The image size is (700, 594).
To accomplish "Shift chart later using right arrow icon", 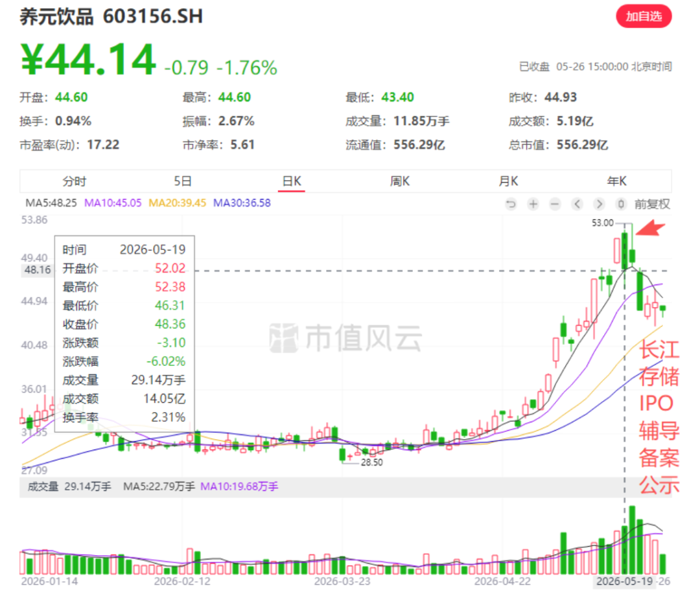I will pyautogui.click(x=599, y=205).
